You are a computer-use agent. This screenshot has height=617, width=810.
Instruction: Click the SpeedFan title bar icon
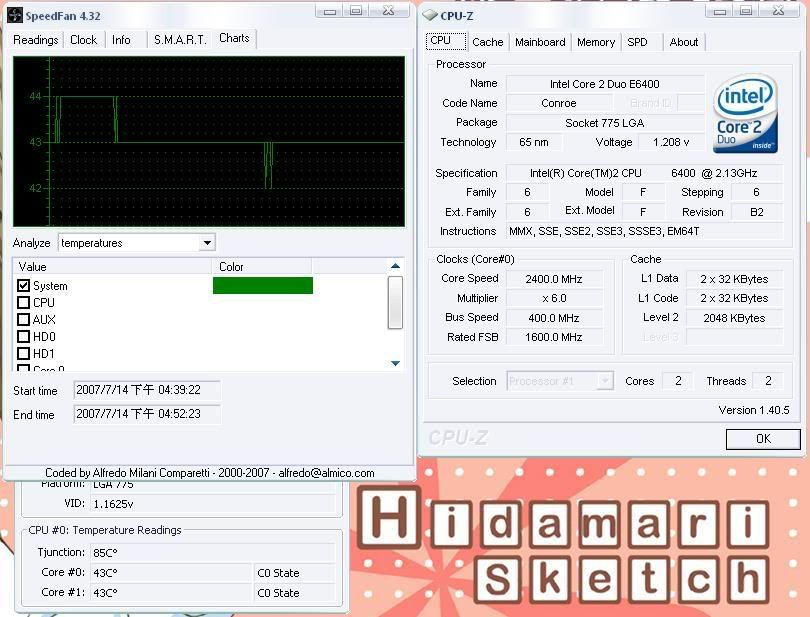click(14, 16)
